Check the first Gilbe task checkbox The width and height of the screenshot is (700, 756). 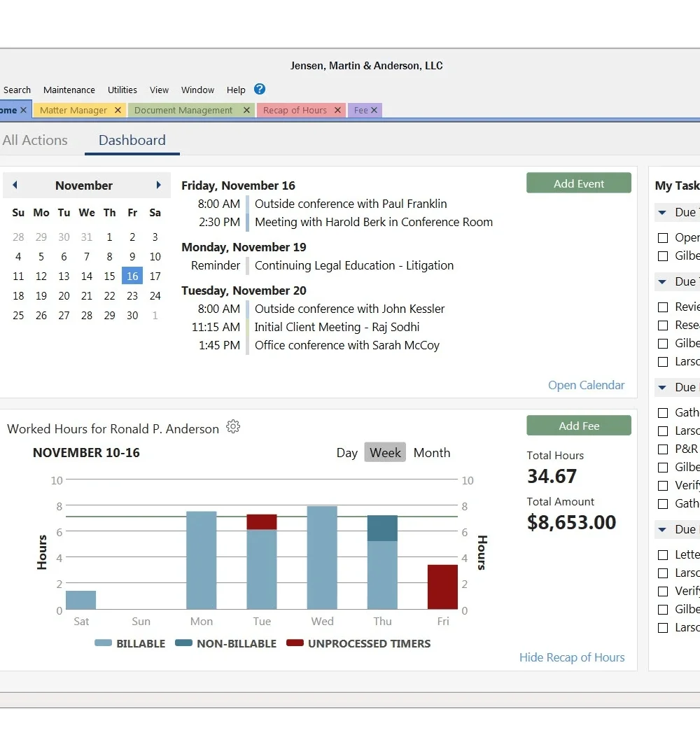[663, 256]
